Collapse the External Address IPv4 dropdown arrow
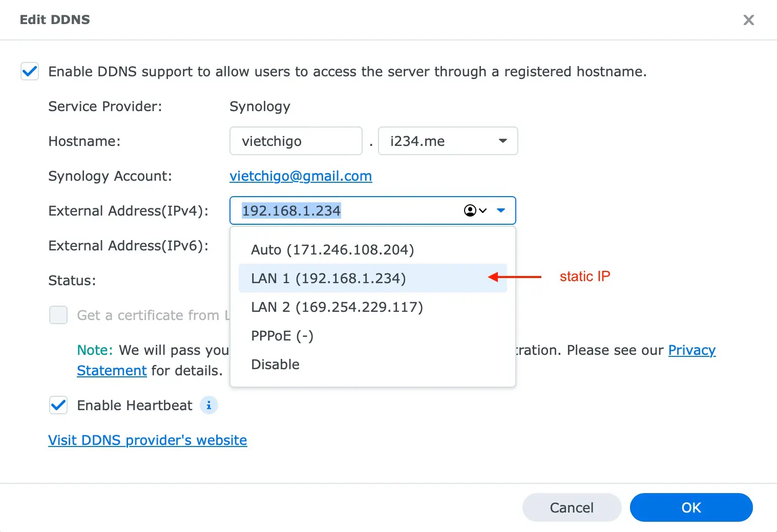777x532 pixels. 501,210
